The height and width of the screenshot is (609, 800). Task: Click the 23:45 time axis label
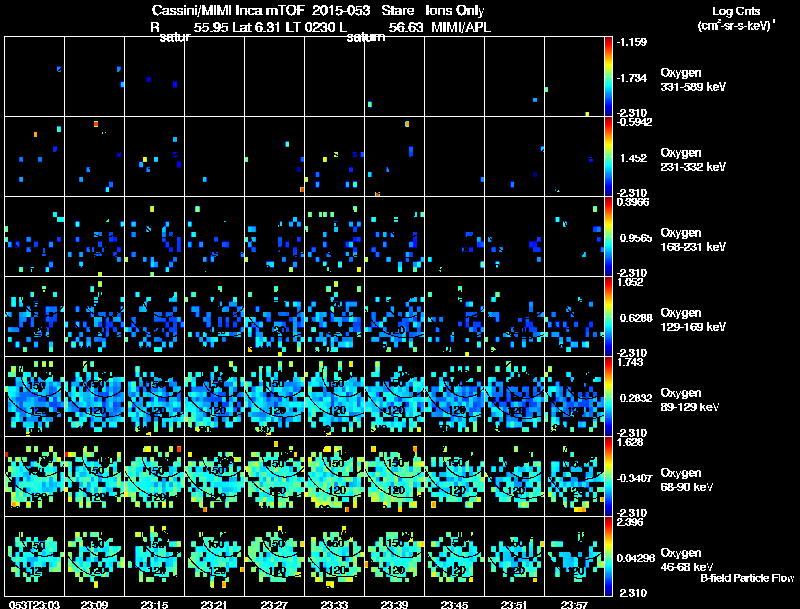pos(454,604)
